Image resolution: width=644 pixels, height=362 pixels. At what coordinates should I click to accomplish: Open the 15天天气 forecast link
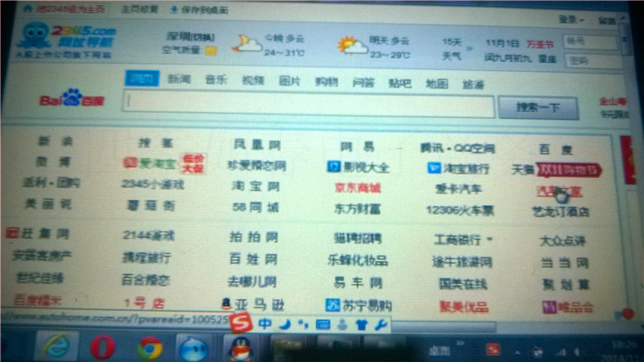452,48
